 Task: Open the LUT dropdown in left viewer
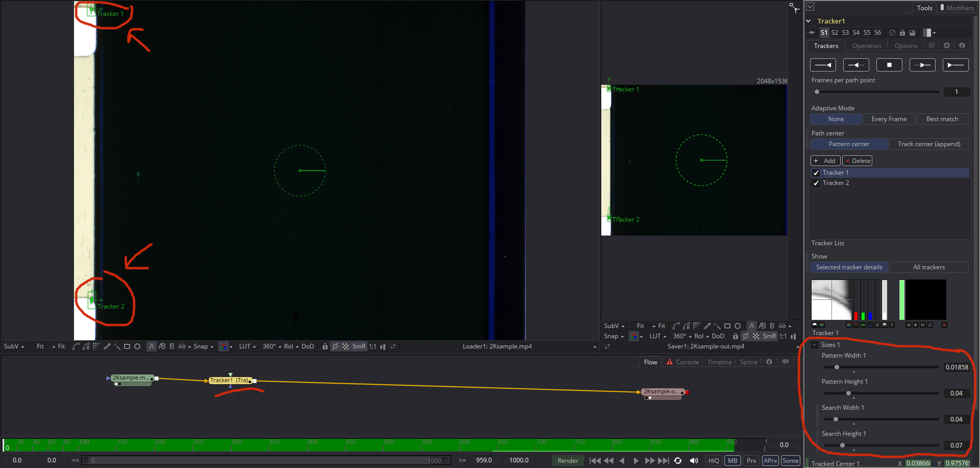[248, 346]
